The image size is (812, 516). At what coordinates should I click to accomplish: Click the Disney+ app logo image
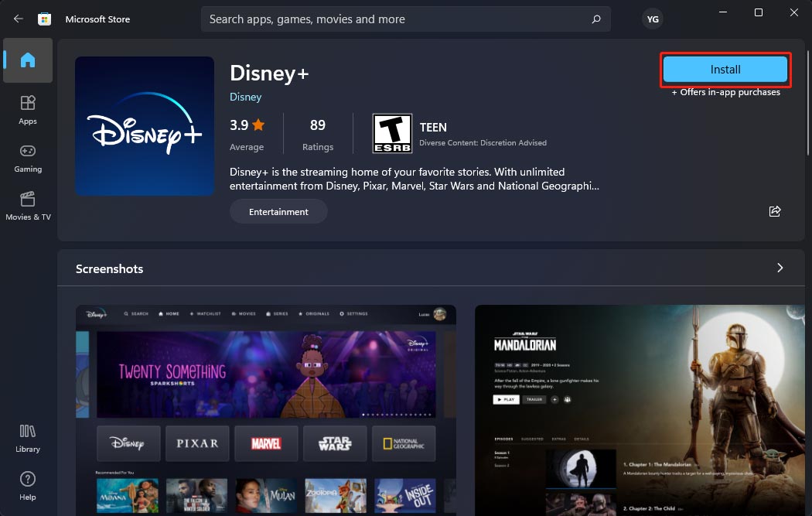pyautogui.click(x=145, y=126)
